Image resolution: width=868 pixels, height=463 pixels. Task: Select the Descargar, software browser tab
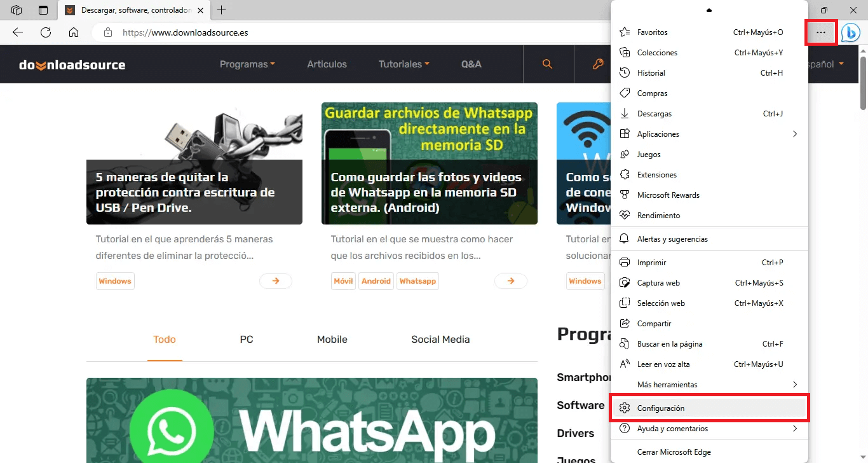pyautogui.click(x=134, y=10)
